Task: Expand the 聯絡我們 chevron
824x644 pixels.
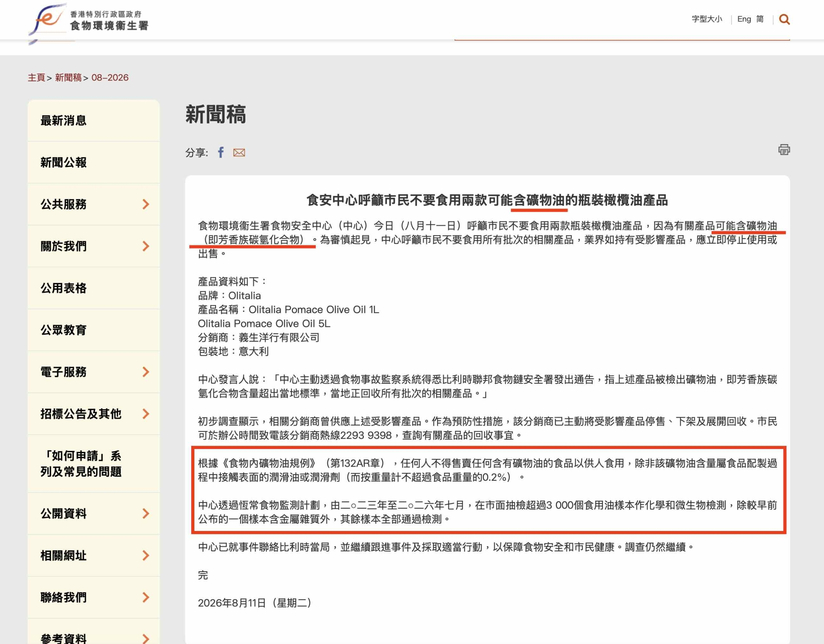Action: point(145,597)
